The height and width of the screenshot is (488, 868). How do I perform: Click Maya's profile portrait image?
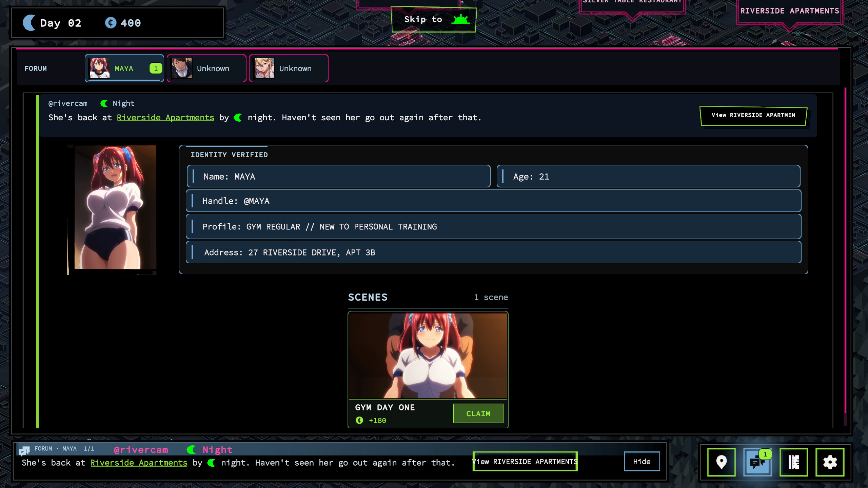115,207
